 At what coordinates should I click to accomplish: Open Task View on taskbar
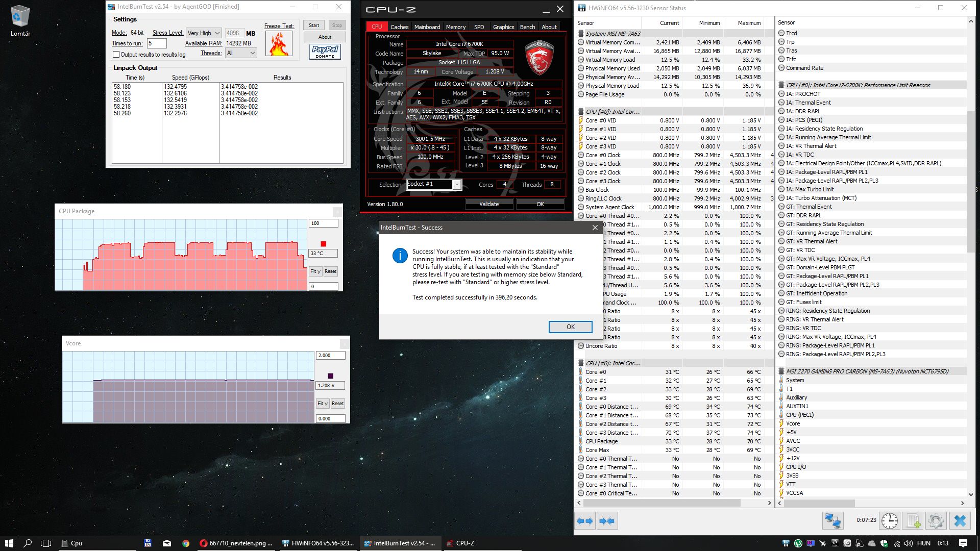46,543
